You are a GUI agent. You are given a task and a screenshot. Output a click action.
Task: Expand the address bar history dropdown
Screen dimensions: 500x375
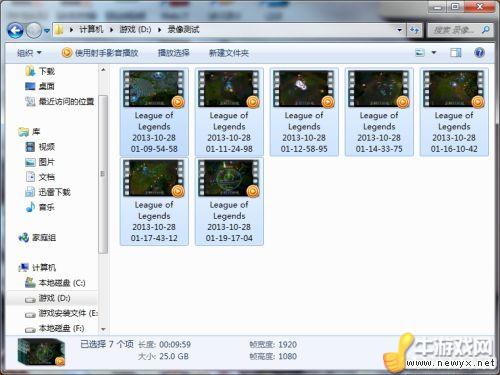point(399,30)
